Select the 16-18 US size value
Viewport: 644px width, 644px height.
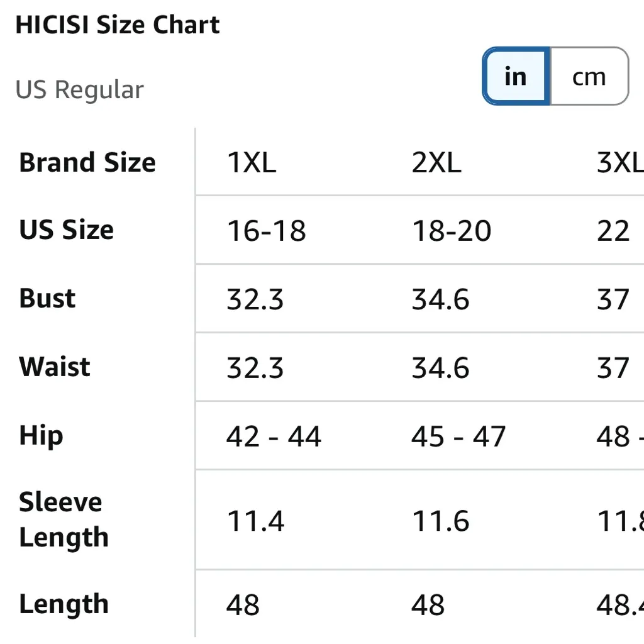265,231
